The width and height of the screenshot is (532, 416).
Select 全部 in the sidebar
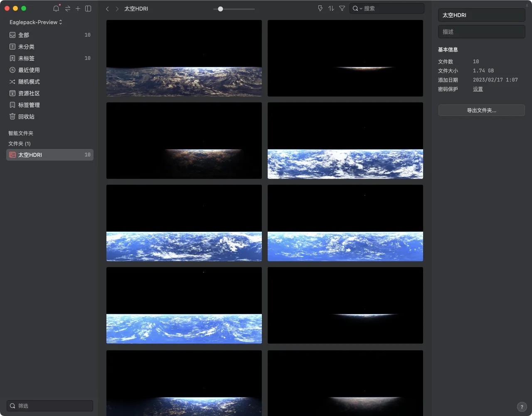(x=50, y=35)
